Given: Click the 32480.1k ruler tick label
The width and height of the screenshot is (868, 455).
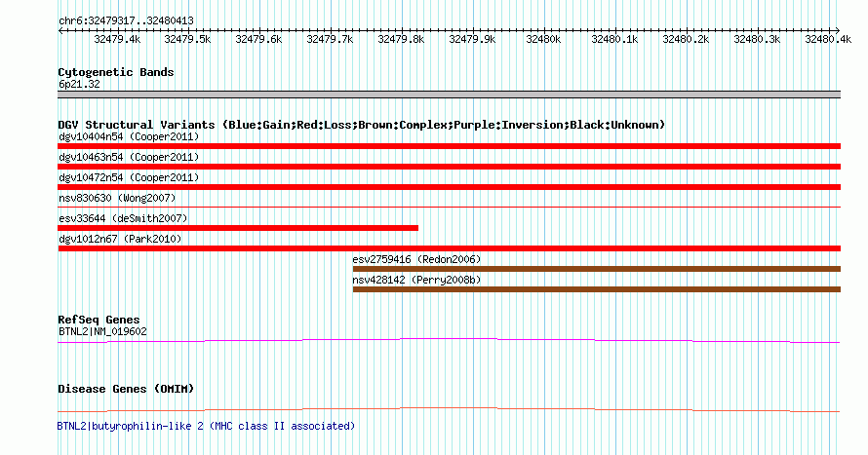Looking at the screenshot, I should coord(614,39).
